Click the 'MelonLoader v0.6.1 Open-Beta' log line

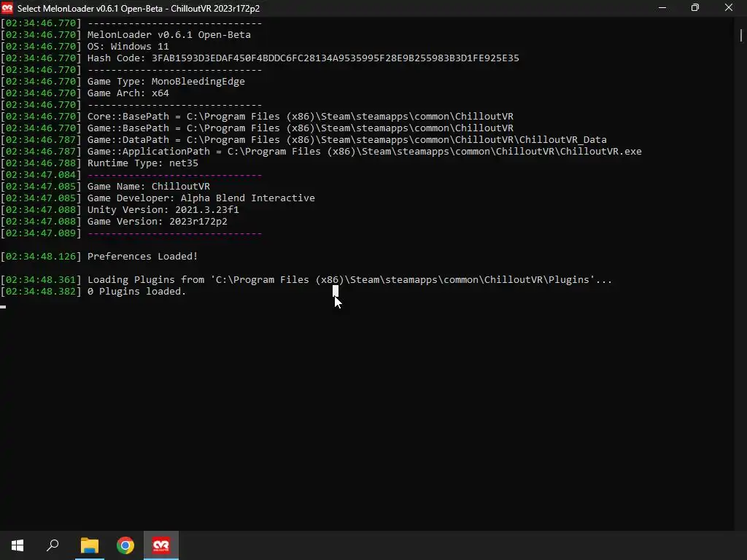click(169, 35)
